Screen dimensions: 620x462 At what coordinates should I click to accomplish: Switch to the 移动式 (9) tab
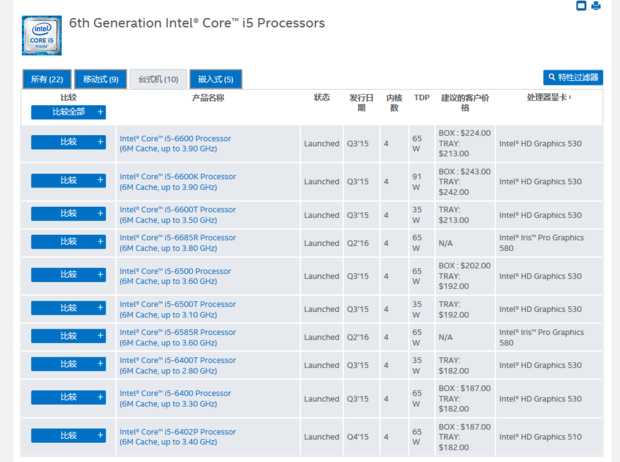[101, 79]
